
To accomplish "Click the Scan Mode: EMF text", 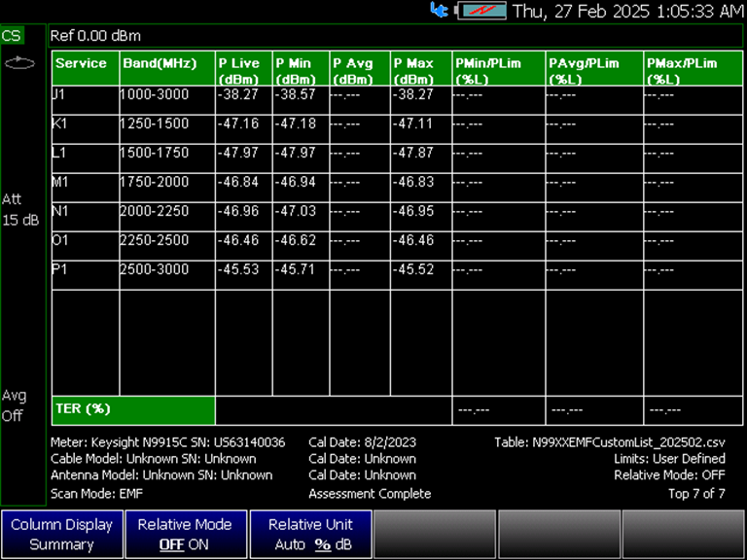I will pos(96,494).
